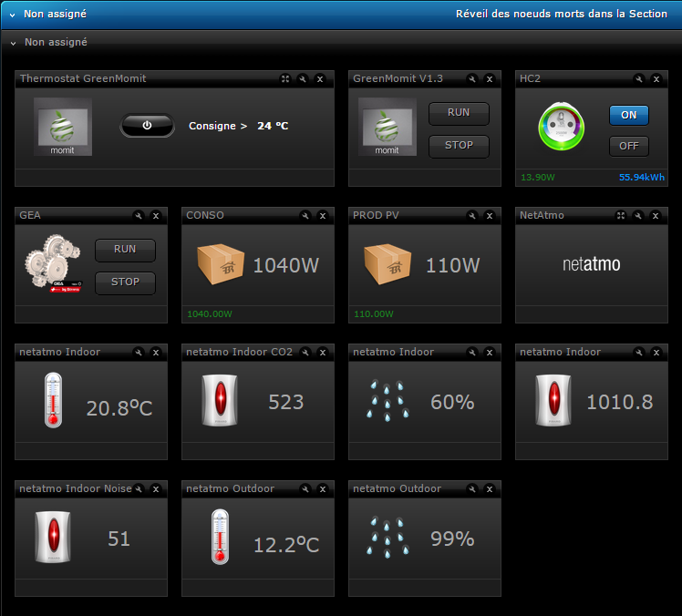Collapse the top Non assigné section header
682x616 pixels.
tap(12, 15)
